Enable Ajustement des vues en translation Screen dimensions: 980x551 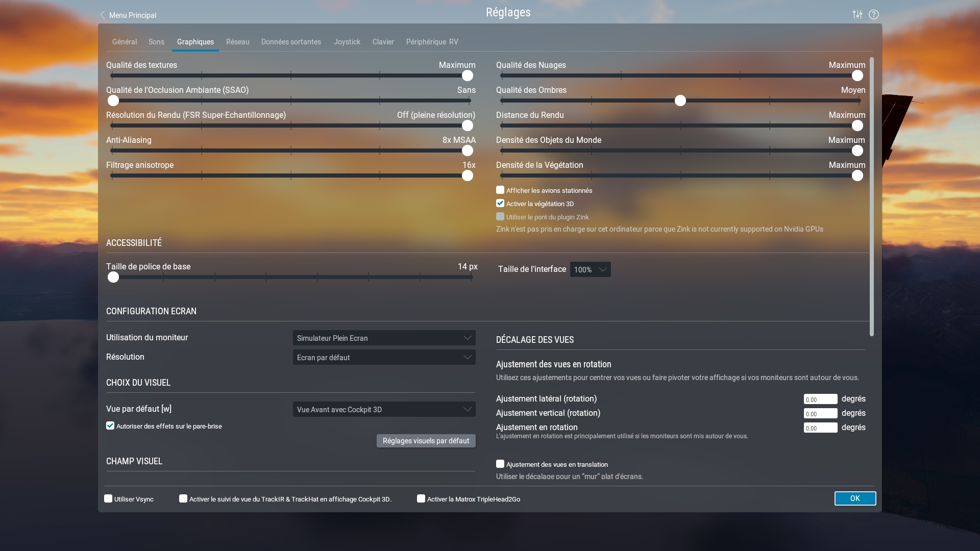(500, 464)
